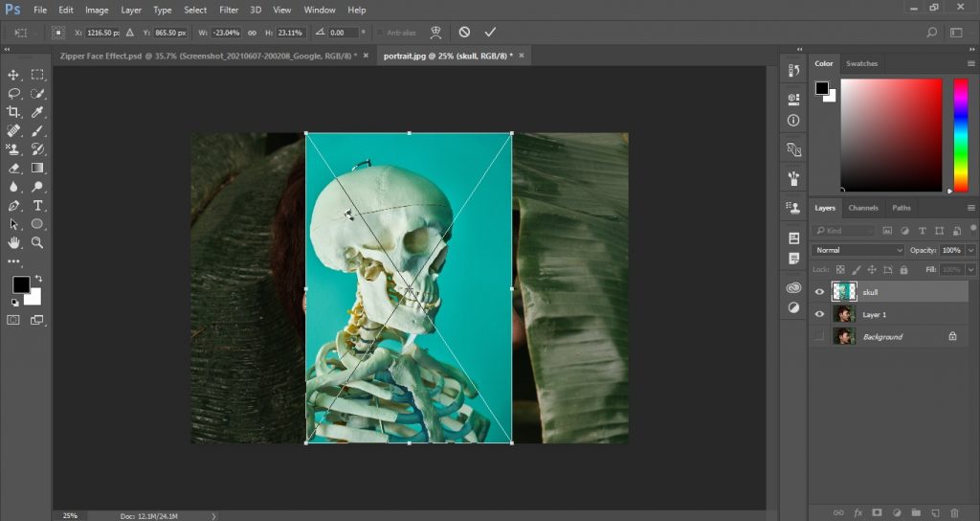Cancel the transform in options bar
980x521 pixels.
pyautogui.click(x=464, y=32)
